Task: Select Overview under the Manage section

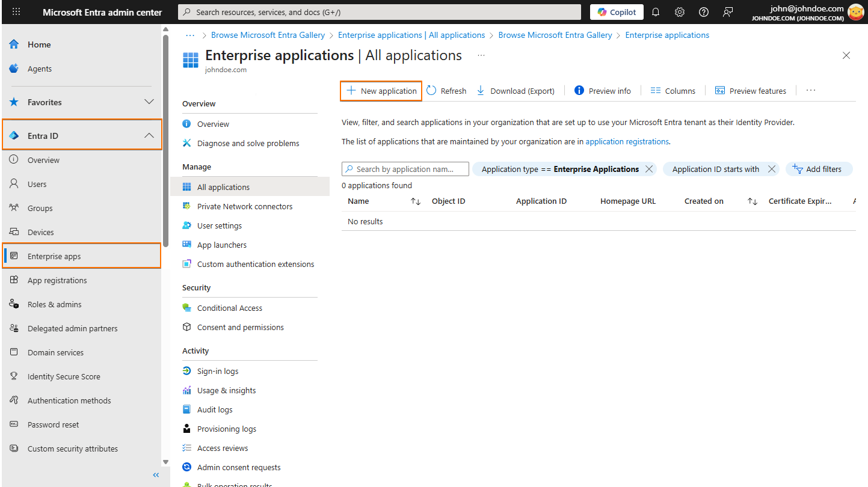Action: (x=212, y=123)
